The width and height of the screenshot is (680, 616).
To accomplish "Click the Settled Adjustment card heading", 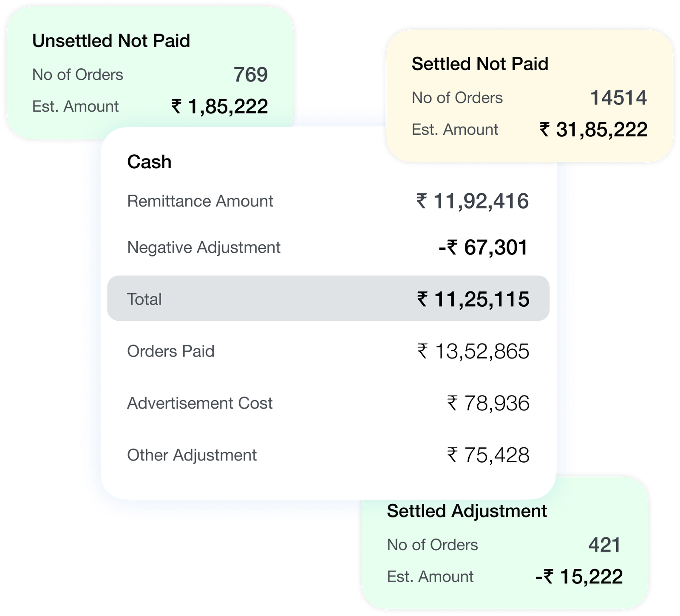I will (x=467, y=511).
